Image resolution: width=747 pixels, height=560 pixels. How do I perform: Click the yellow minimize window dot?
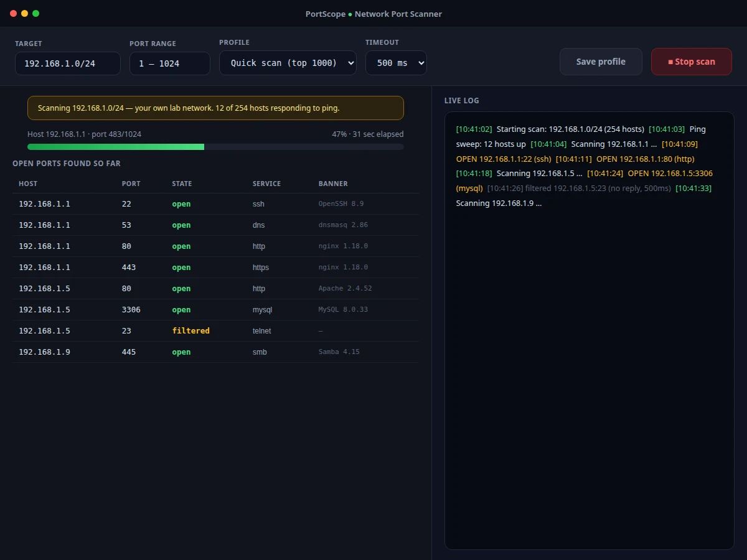pyautogui.click(x=25, y=13)
